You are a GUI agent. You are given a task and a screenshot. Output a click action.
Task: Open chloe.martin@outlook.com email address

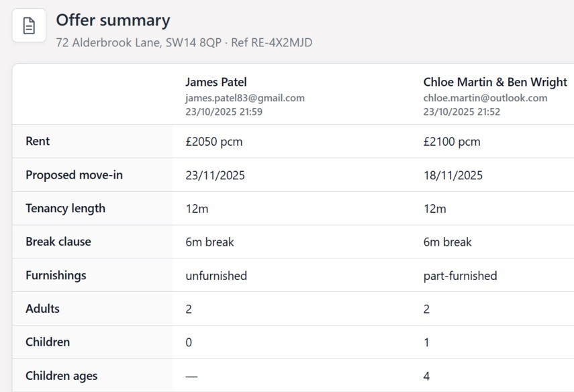coord(485,97)
